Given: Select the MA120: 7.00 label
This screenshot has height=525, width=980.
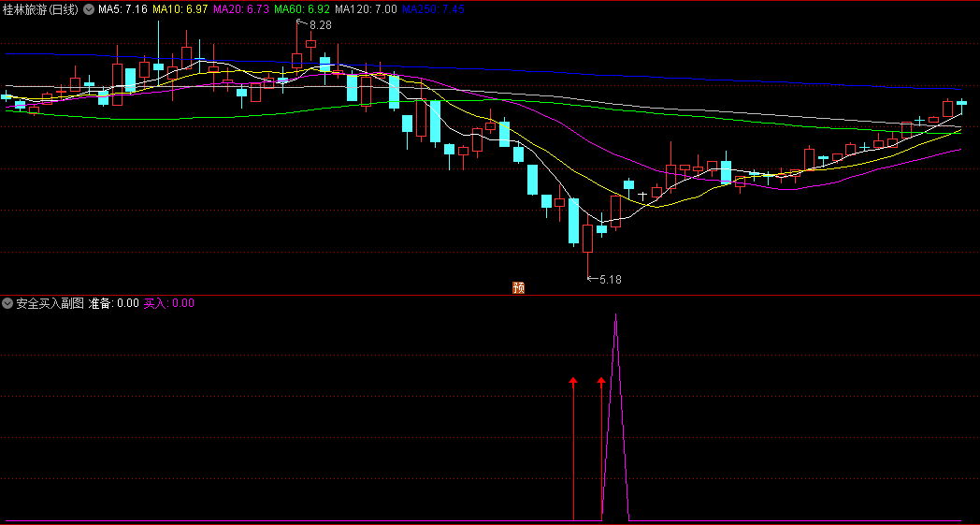Looking at the screenshot, I should (x=366, y=9).
